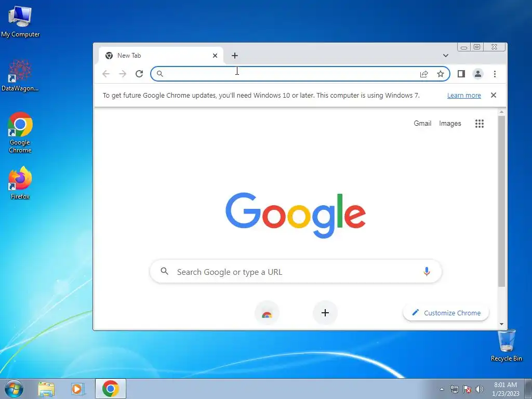
Task: Open the side panel icon
Action: click(461, 74)
